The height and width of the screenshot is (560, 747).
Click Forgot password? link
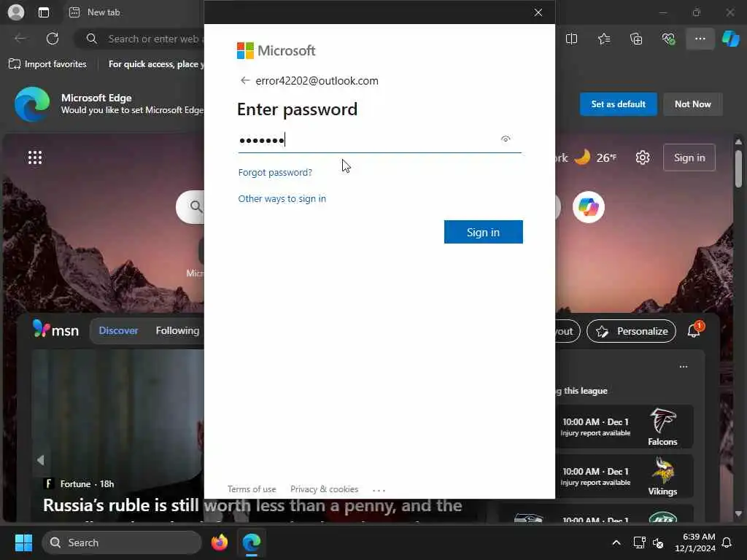pos(275,172)
